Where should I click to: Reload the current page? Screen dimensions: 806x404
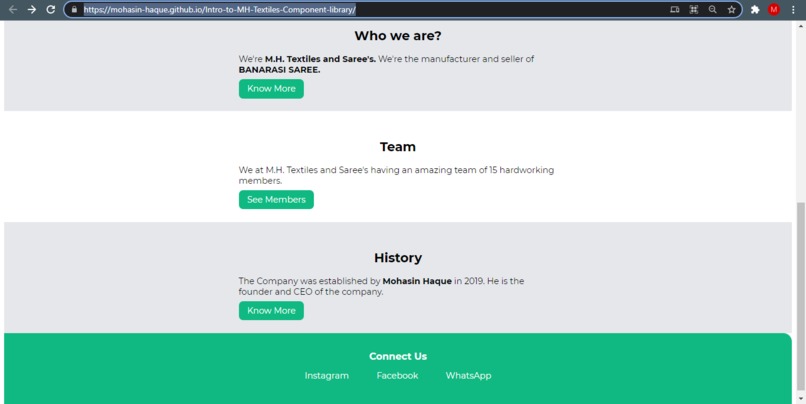point(50,9)
